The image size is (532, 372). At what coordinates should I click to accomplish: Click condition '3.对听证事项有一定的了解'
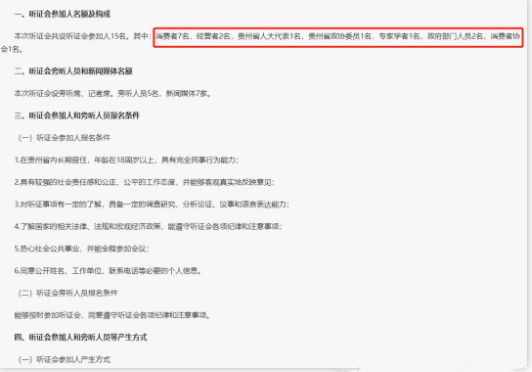(58, 204)
